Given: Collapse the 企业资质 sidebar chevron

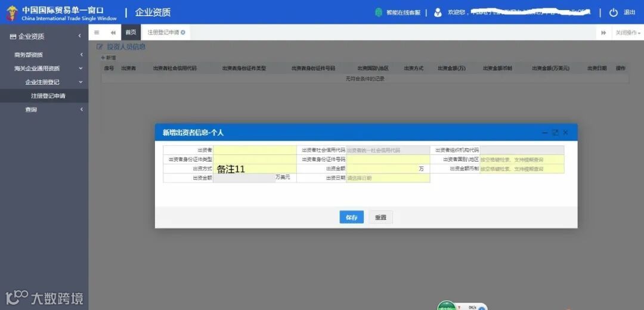Looking at the screenshot, I should click(80, 36).
